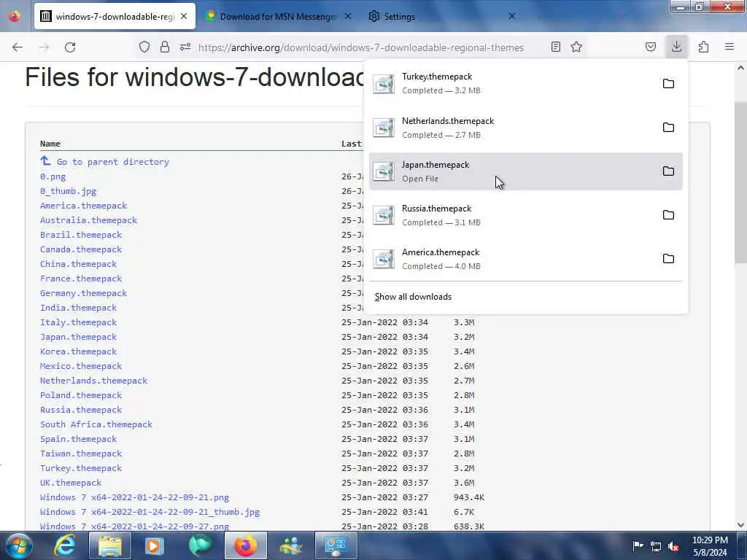The width and height of the screenshot is (747, 560).
Task: Click the muted volume tray icon
Action: pyautogui.click(x=673, y=546)
